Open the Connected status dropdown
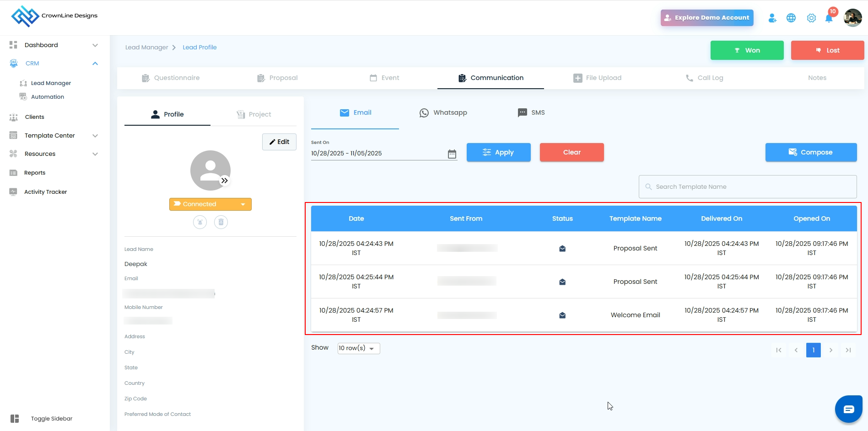 210,204
